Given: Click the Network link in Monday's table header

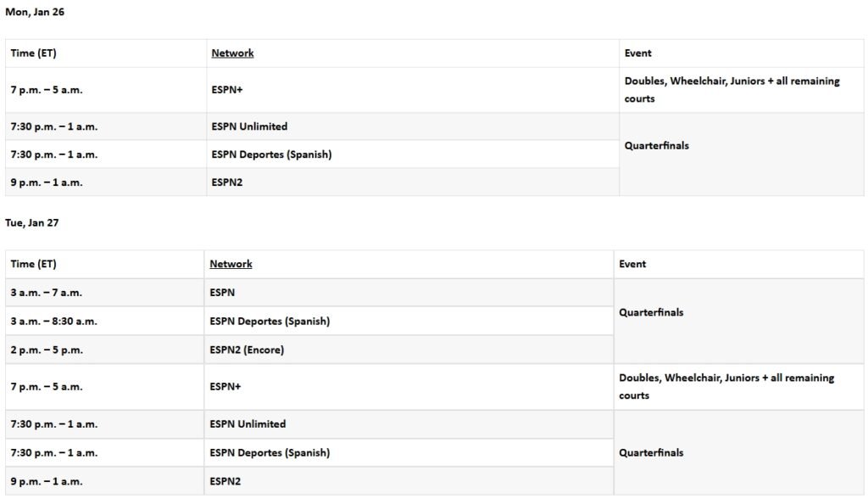Looking at the screenshot, I should [x=232, y=53].
